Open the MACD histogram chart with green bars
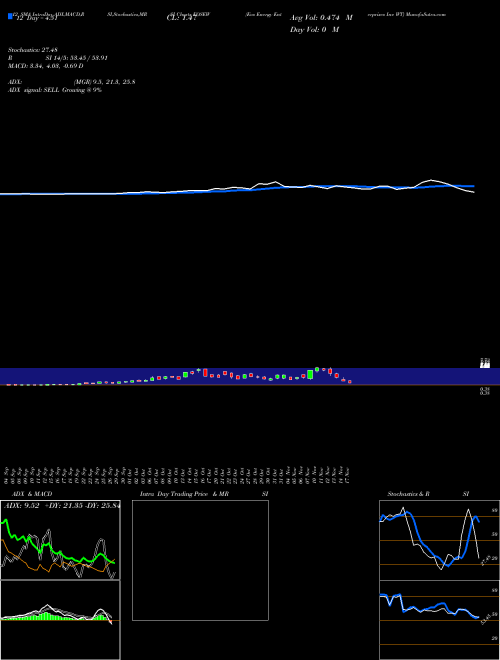500x660 pixels. tap(60, 620)
